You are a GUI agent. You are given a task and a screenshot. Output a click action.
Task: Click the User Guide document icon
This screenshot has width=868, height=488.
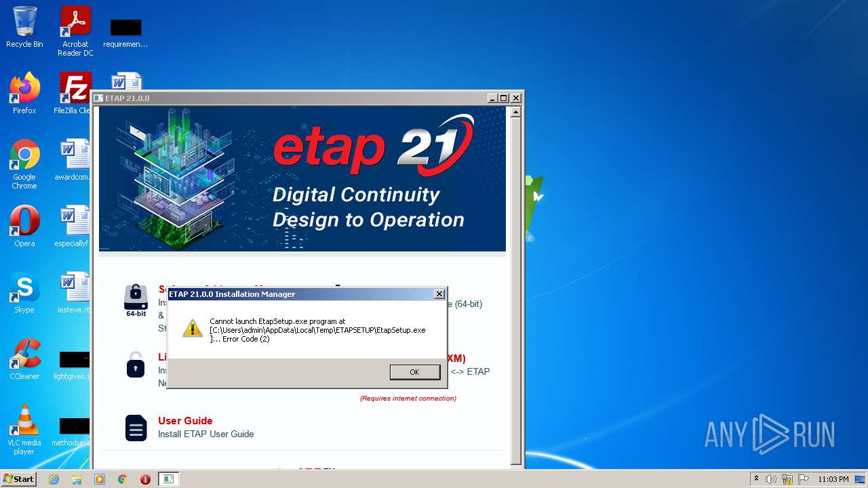(x=136, y=428)
